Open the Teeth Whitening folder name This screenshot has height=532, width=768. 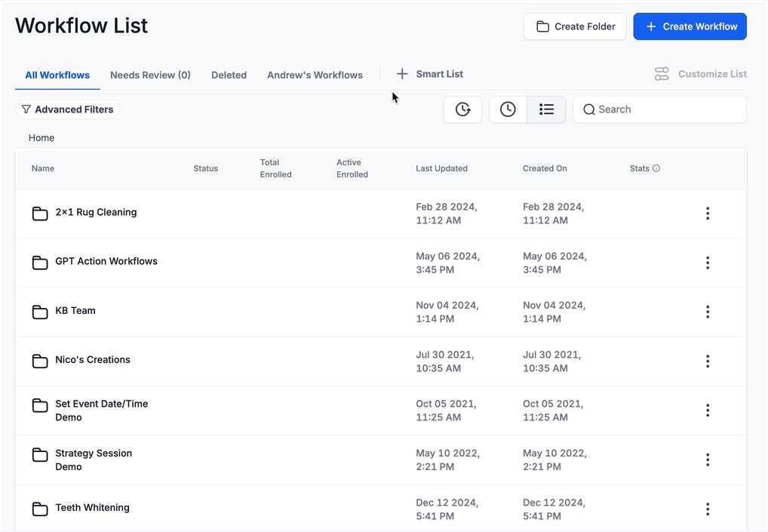[92, 508]
